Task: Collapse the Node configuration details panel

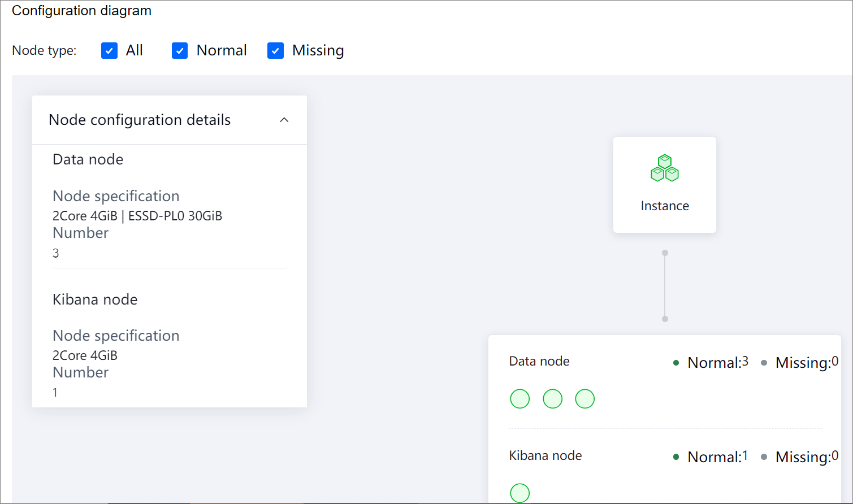Action: pyautogui.click(x=284, y=120)
